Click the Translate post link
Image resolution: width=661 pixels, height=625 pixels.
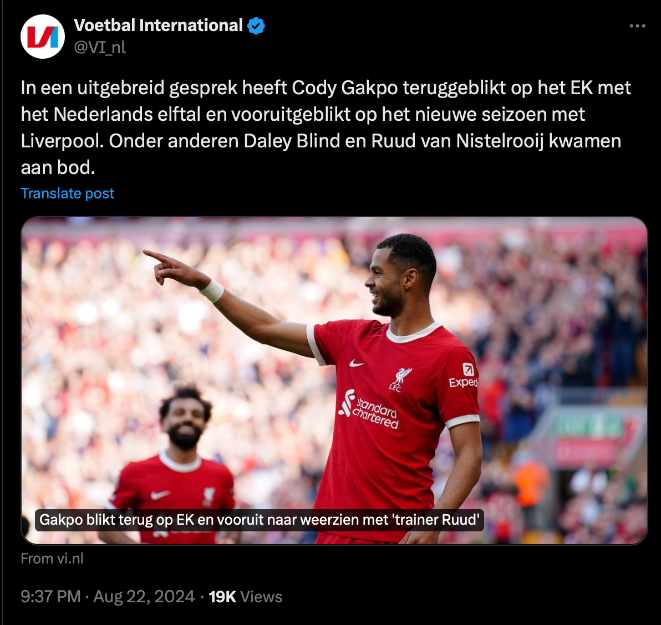pyautogui.click(x=67, y=193)
